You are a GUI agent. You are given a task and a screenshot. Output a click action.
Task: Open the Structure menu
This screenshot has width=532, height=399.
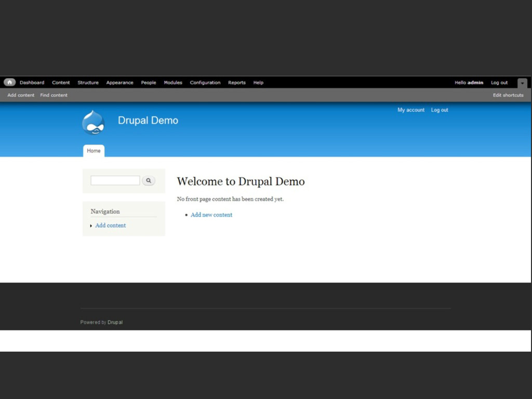tap(88, 83)
